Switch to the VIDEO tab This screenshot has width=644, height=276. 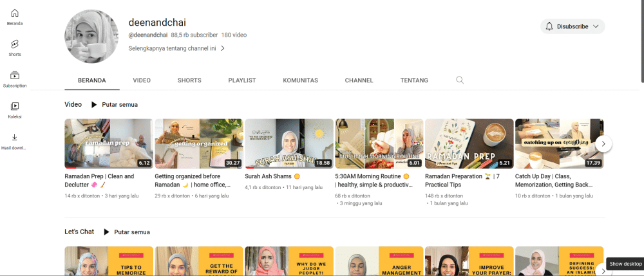tap(142, 80)
